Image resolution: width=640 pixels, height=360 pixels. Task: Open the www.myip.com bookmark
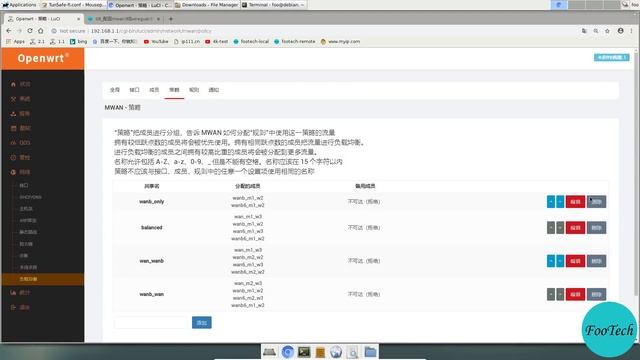coord(340,41)
